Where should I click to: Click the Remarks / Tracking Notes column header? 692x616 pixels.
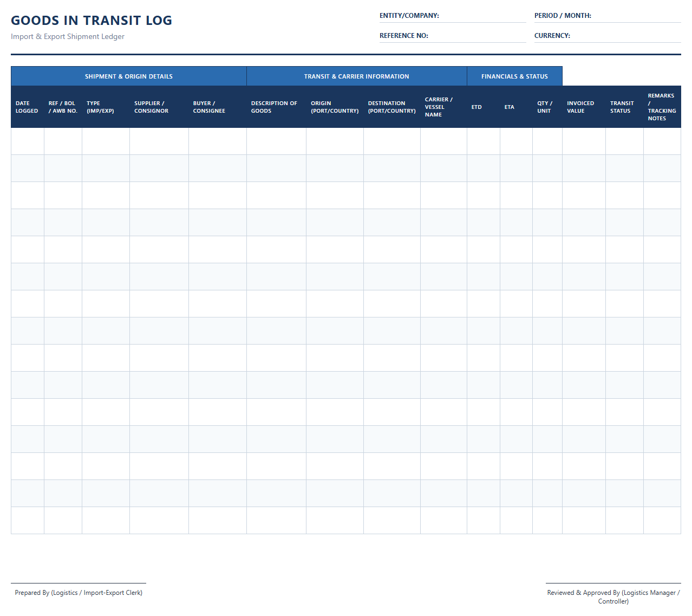[x=662, y=107]
